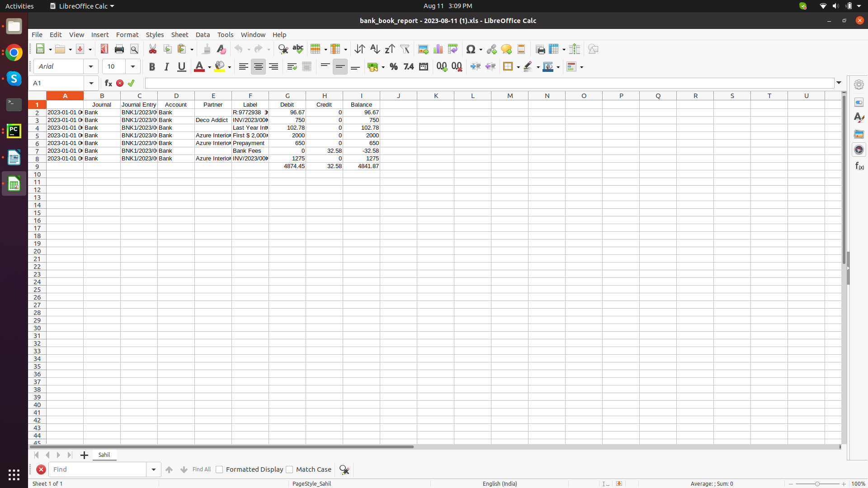Screen dimensions: 868x488
Task: Click the Insert Chart icon
Action: pos(438,49)
